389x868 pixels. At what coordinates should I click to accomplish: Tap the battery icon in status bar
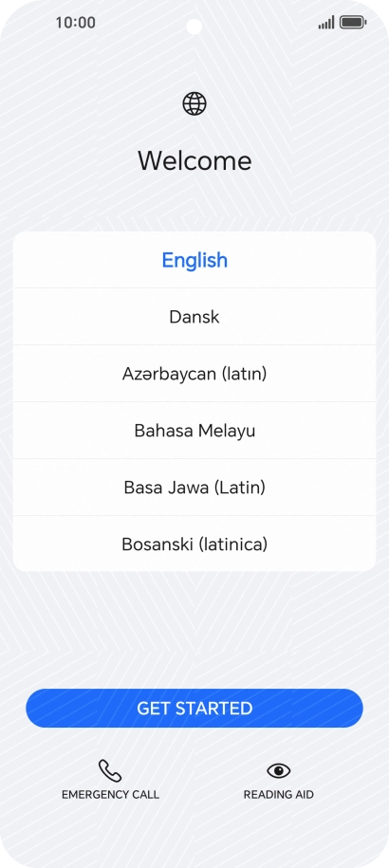click(353, 23)
